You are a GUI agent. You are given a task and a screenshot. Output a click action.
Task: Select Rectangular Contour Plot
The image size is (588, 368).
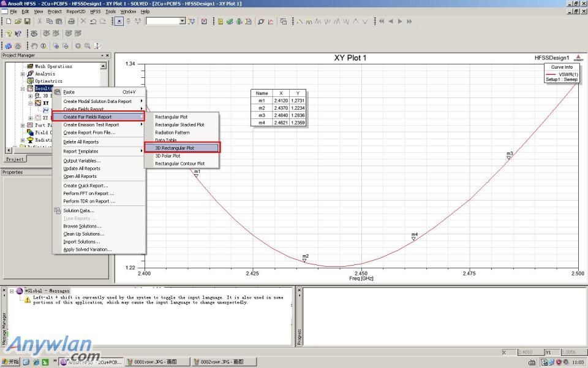click(x=182, y=164)
